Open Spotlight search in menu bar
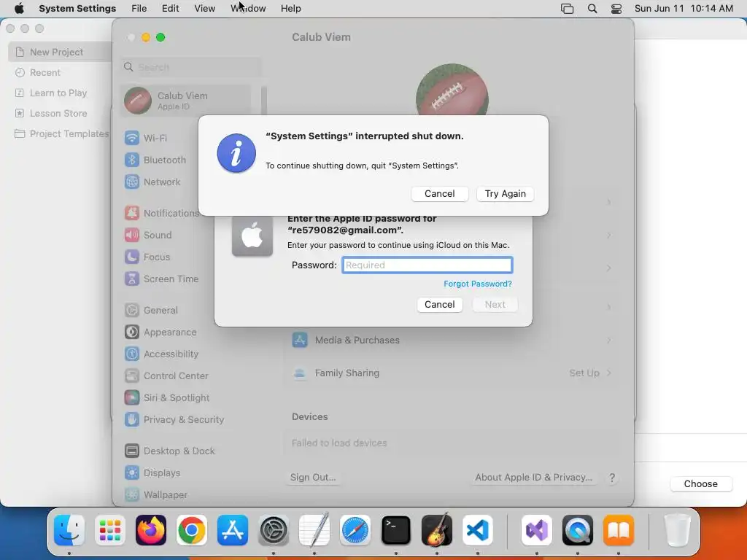 tap(592, 9)
